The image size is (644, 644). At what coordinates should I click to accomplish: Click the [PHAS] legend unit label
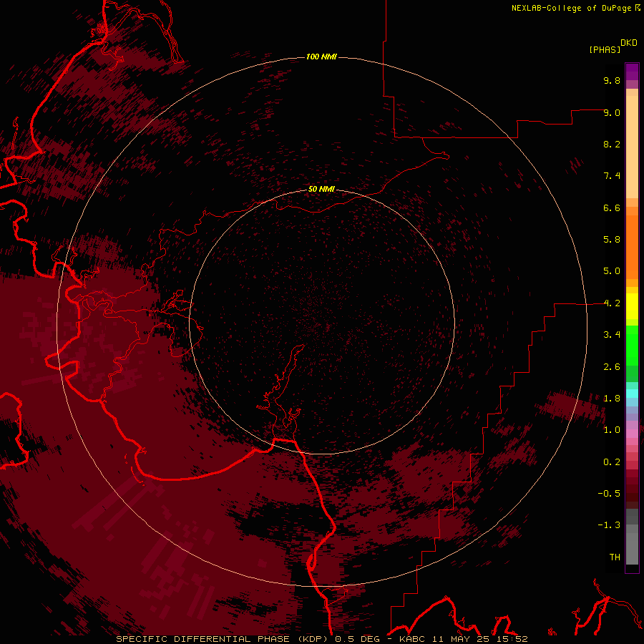(605, 50)
